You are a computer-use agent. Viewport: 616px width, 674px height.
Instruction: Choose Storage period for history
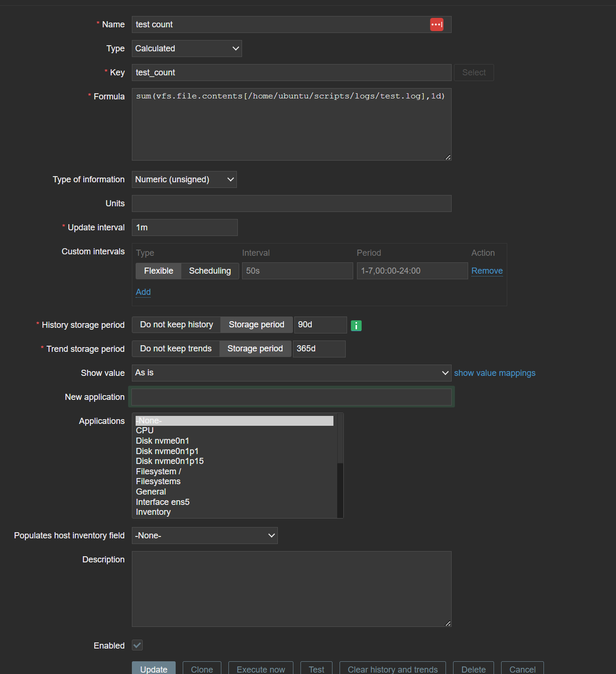tap(257, 325)
